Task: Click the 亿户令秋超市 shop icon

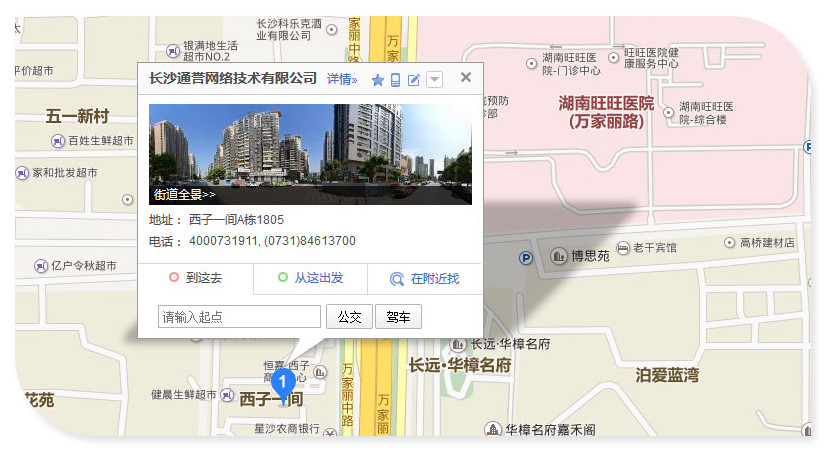Action: [41, 266]
